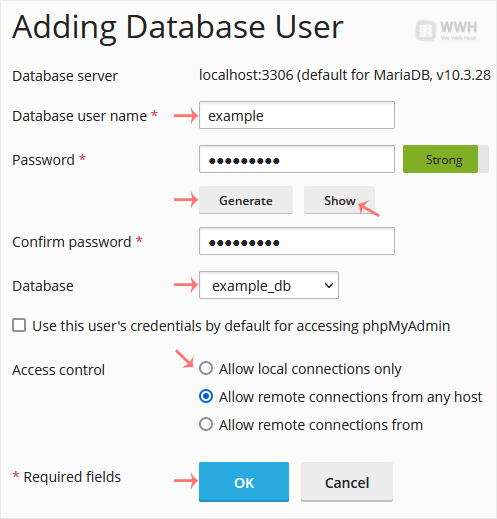Cancel adding the database user
The width and height of the screenshot is (497, 519).
coord(347,482)
